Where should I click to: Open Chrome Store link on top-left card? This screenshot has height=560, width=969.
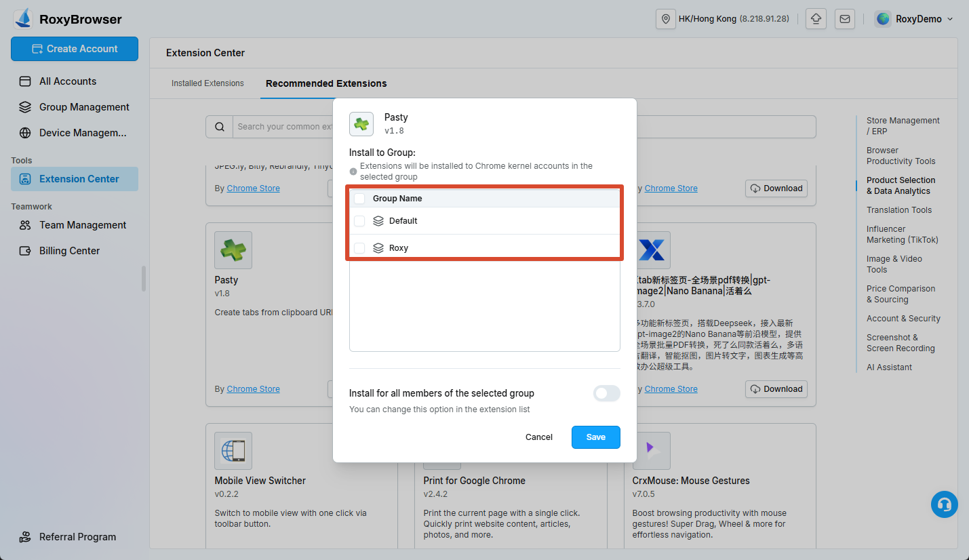click(253, 188)
